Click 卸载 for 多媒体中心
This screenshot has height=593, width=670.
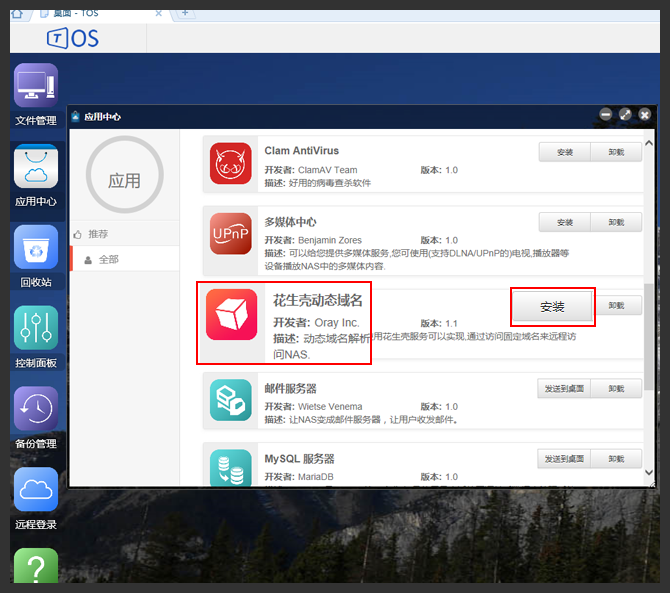point(616,222)
